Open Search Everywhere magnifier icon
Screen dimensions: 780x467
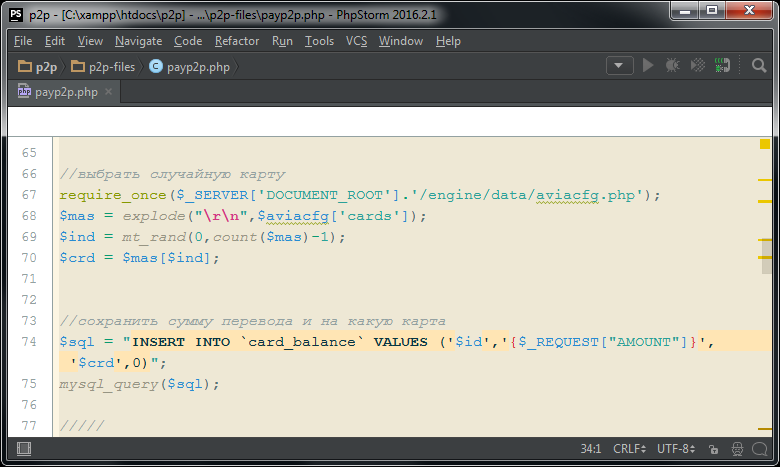click(x=759, y=66)
